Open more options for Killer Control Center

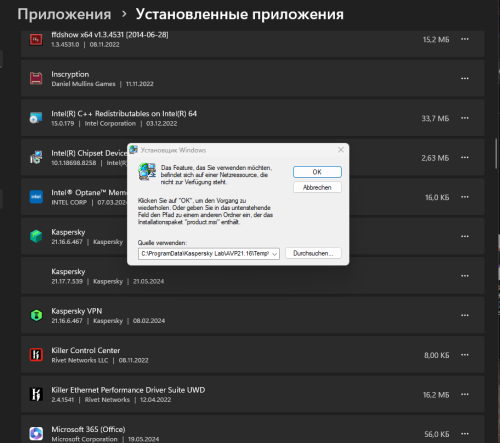click(x=465, y=355)
